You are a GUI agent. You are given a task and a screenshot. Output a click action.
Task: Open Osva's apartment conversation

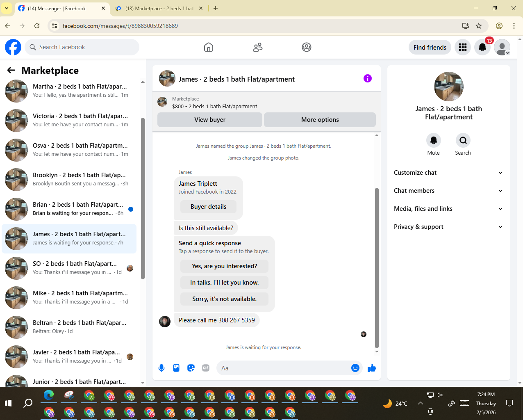pyautogui.click(x=70, y=150)
